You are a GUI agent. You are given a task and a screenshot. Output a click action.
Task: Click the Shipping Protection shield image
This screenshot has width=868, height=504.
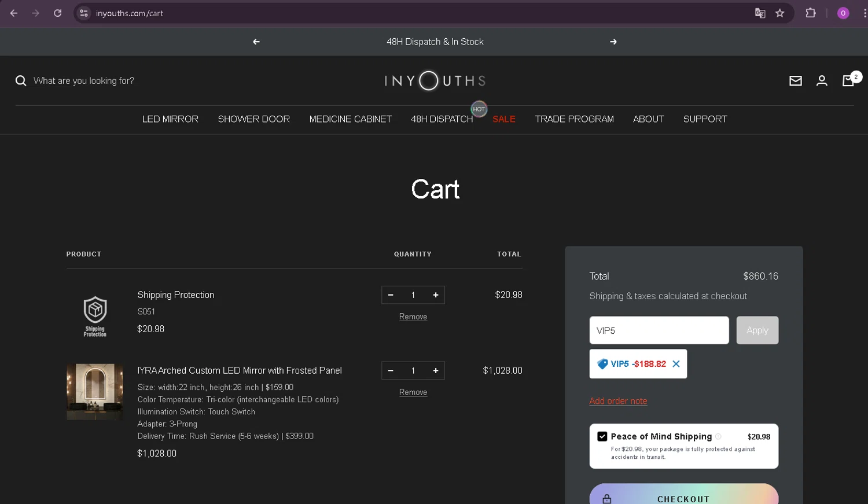(95, 317)
